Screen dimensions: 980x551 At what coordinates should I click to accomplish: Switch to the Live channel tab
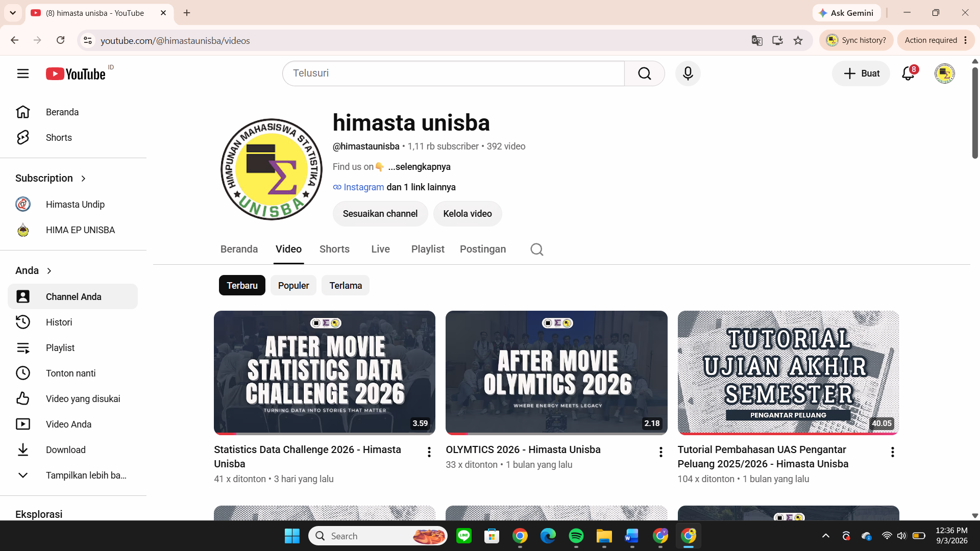[x=380, y=249]
